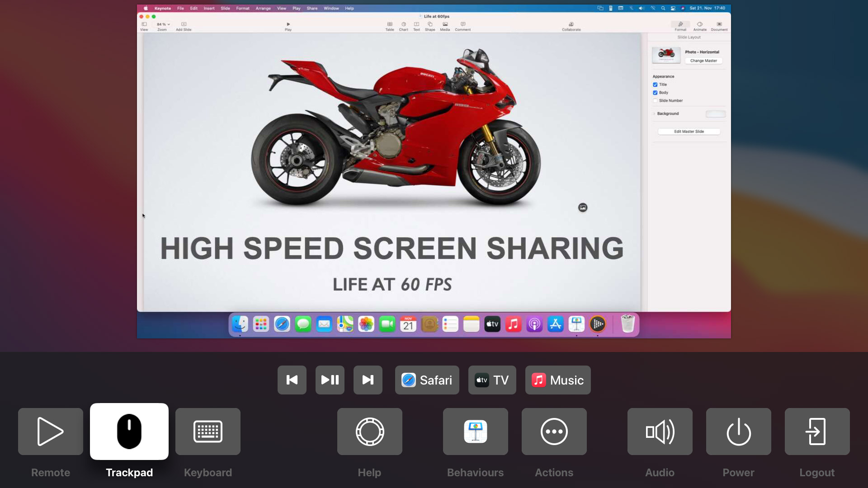Switch to the Remote play mode
Screen dimensions: 868x488
(x=51, y=431)
